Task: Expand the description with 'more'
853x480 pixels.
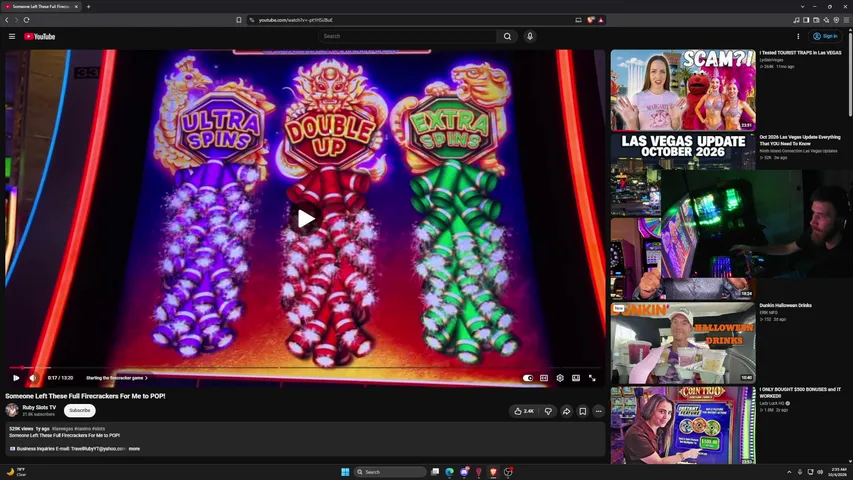Action: tap(134, 449)
